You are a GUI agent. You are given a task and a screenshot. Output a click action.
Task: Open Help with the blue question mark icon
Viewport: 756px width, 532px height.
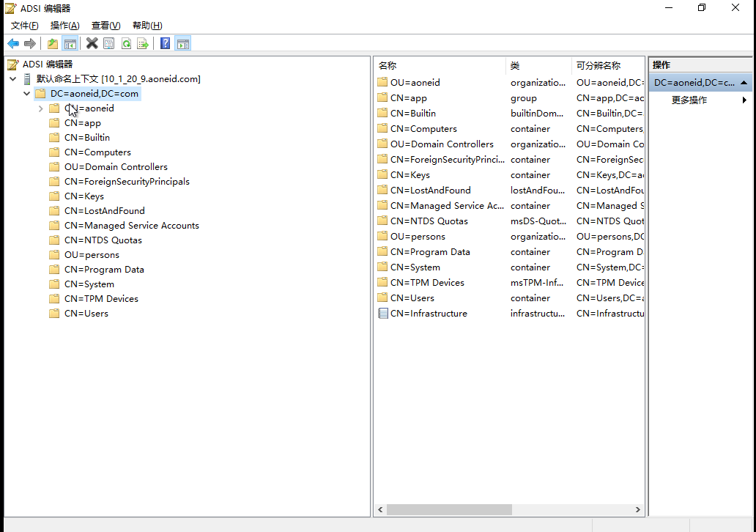165,43
